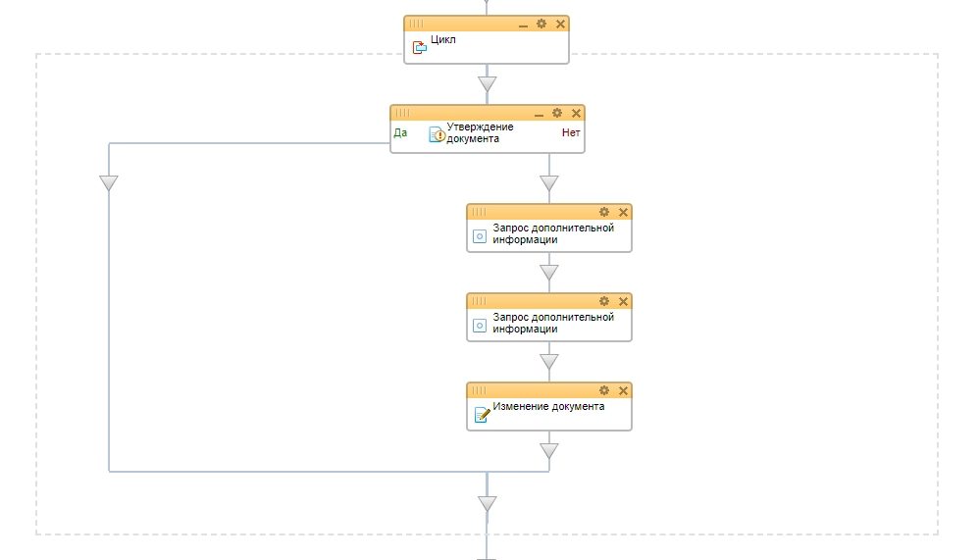Delete the first Запрос дополнительной информации block
Image resolution: width=979 pixels, height=560 pixels.
[x=623, y=212]
